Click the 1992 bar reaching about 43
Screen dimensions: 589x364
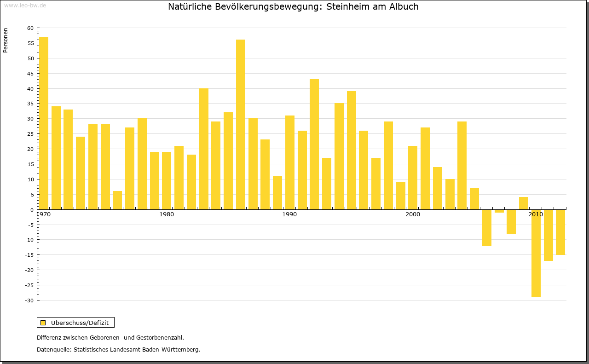click(314, 144)
